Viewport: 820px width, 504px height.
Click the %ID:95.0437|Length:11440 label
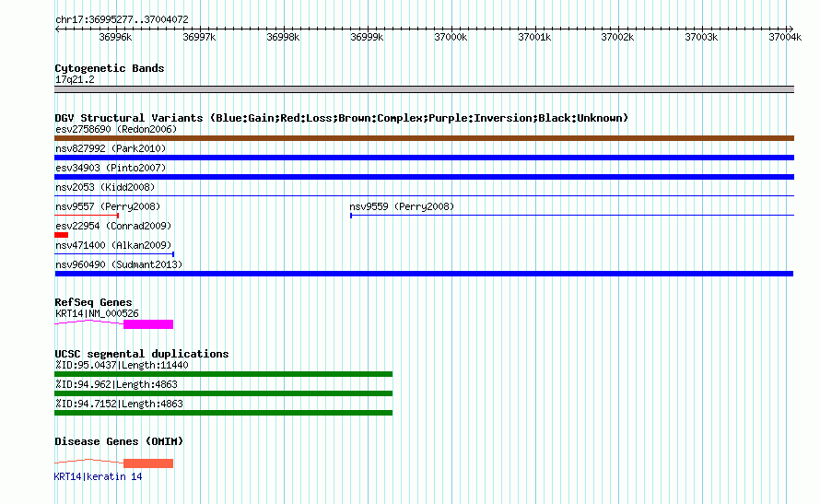coord(122,365)
